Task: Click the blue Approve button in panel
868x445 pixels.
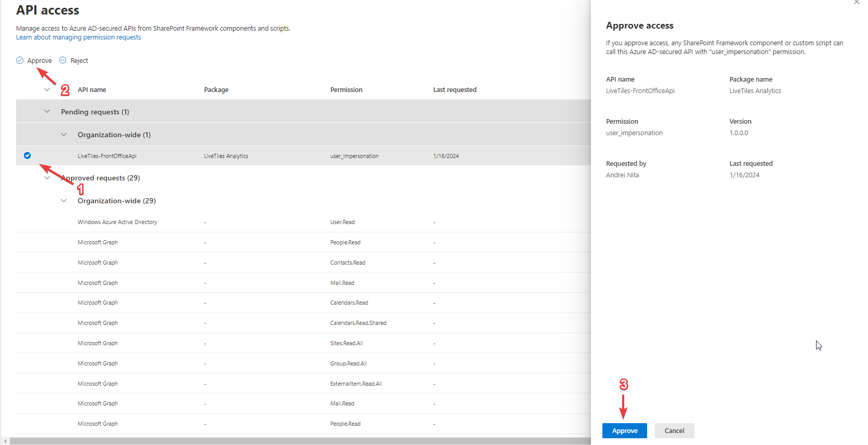Action: click(x=625, y=430)
